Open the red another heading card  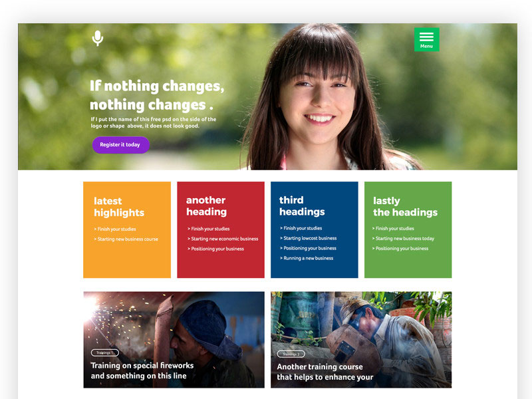pyautogui.click(x=221, y=229)
